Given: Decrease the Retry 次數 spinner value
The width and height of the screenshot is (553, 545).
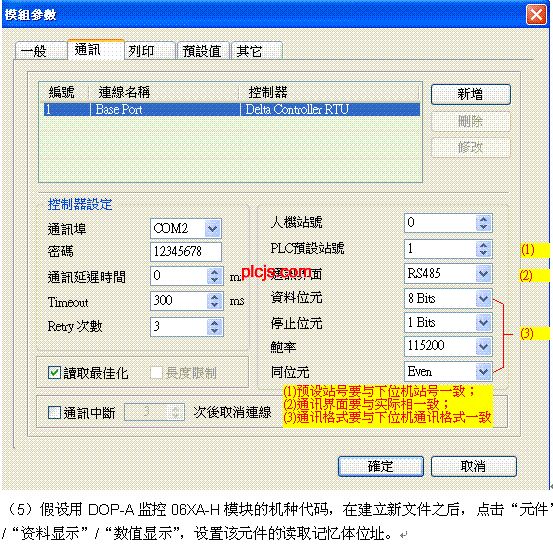Looking at the screenshot, I should pyautogui.click(x=214, y=331).
